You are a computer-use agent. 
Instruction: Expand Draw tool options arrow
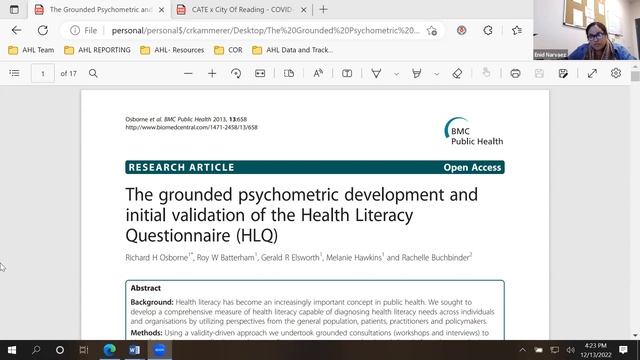[x=396, y=74]
